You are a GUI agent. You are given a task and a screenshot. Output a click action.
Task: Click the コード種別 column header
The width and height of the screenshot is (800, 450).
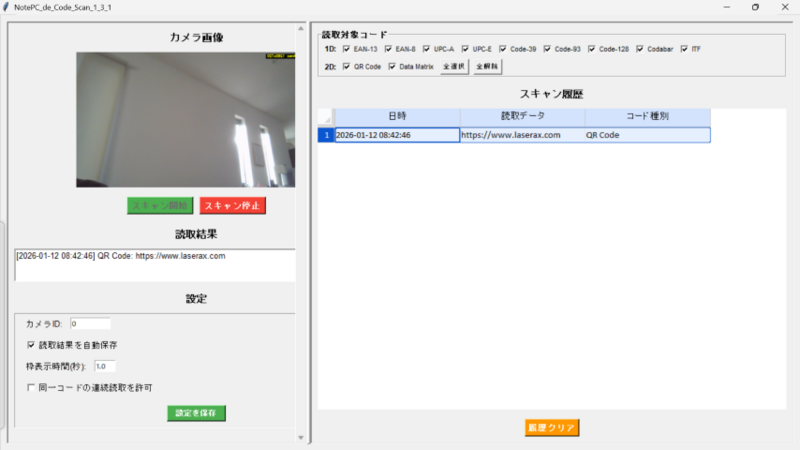coord(647,117)
